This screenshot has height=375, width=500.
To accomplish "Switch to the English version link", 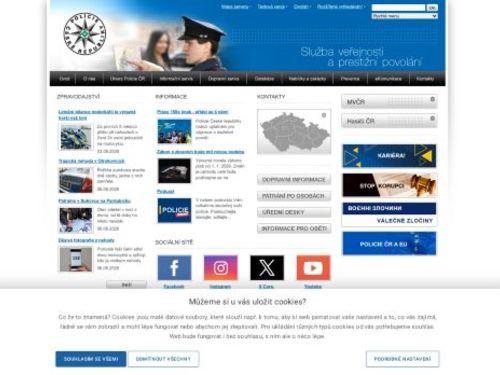I will click(301, 7).
